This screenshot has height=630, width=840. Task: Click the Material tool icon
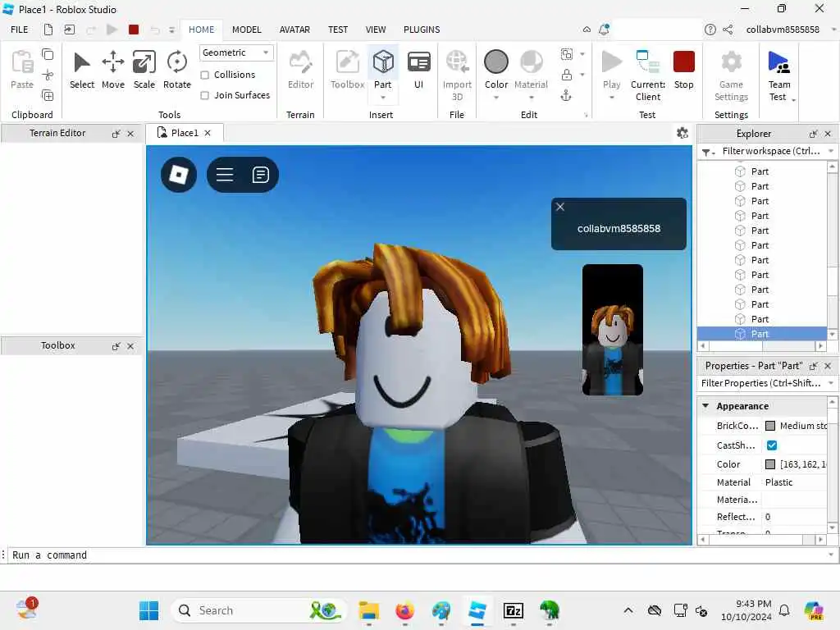532,62
